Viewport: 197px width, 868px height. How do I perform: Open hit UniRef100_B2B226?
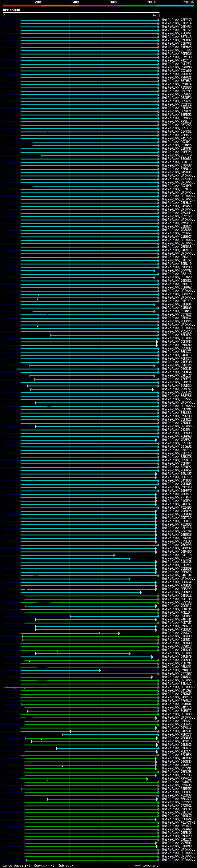177,457
